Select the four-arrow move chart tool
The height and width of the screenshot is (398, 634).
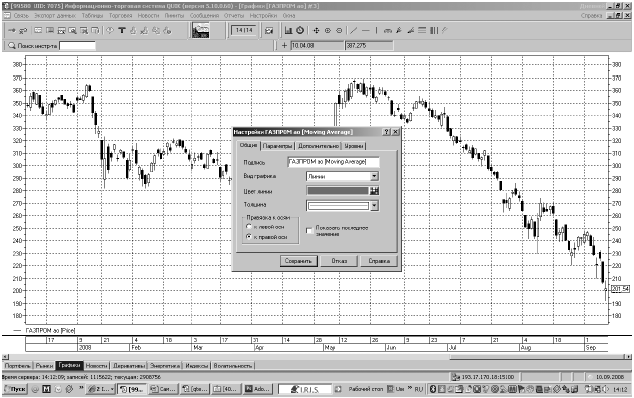(x=316, y=30)
